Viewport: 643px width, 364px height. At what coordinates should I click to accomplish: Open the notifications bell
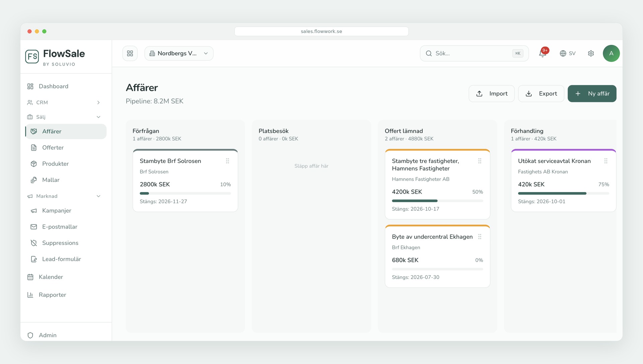[x=543, y=53]
